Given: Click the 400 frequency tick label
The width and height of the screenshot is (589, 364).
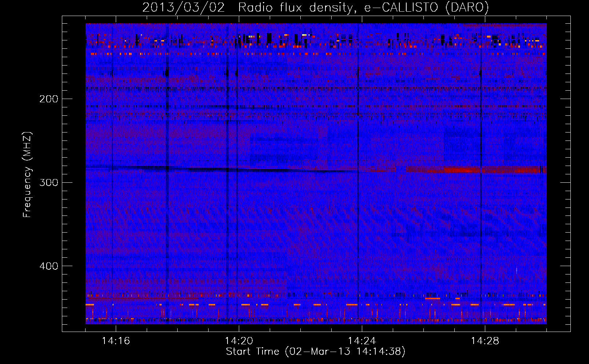Looking at the screenshot, I should tap(49, 266).
